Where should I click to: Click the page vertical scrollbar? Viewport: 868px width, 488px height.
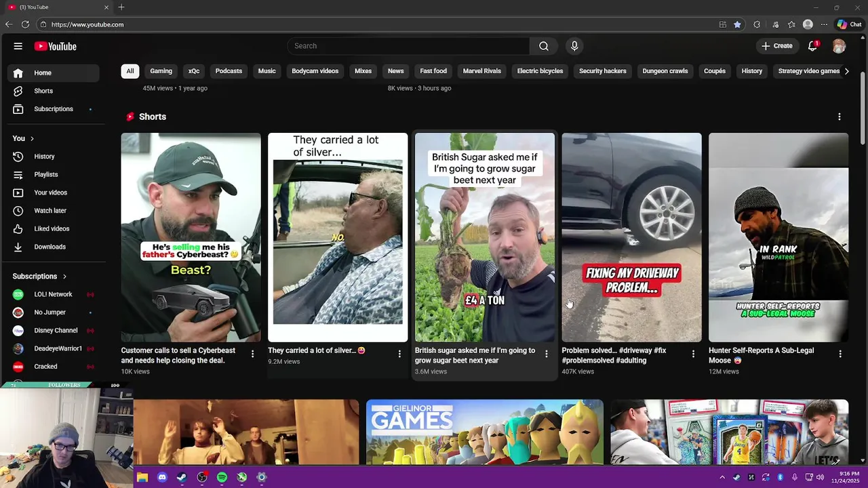point(863,108)
